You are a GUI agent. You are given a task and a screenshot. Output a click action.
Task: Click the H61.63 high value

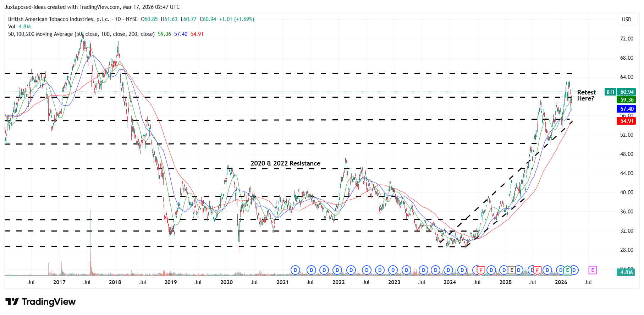(169, 19)
